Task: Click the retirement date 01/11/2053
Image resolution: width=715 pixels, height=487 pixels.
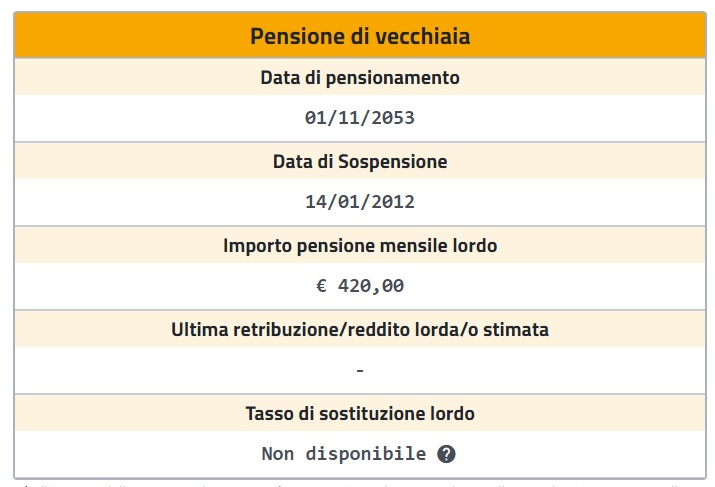Action: [360, 118]
